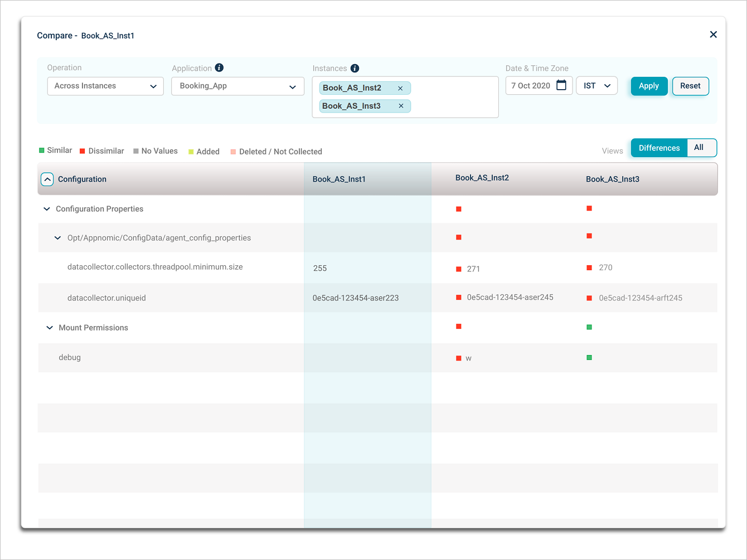747x560 pixels.
Task: Collapse the Mount Permissions group
Action: tap(50, 328)
